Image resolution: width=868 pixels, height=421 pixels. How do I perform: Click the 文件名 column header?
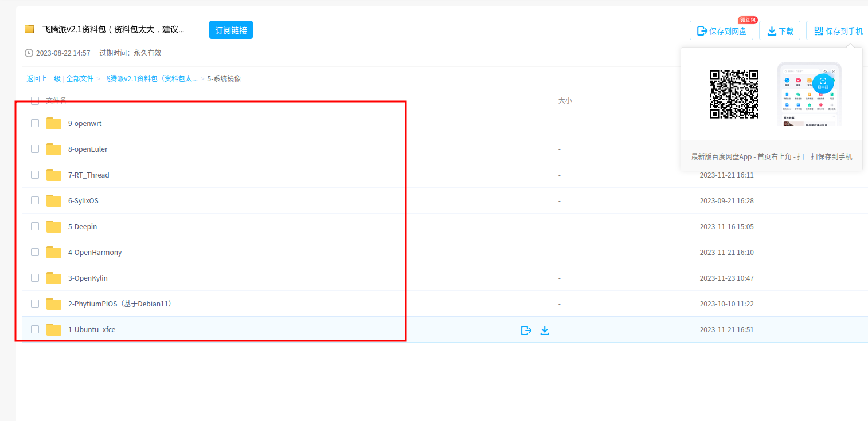(56, 100)
